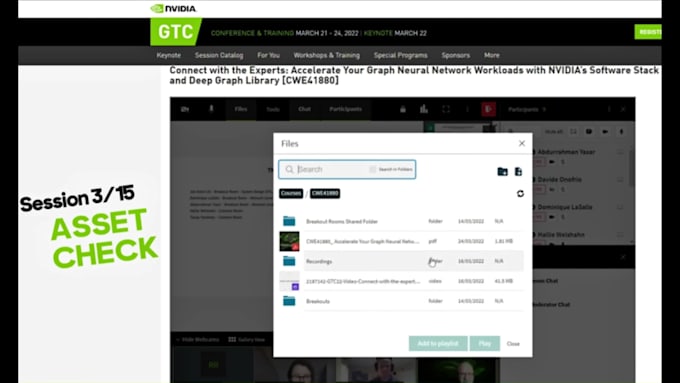Click the upload file icon
The height and width of the screenshot is (383, 680).
point(518,172)
